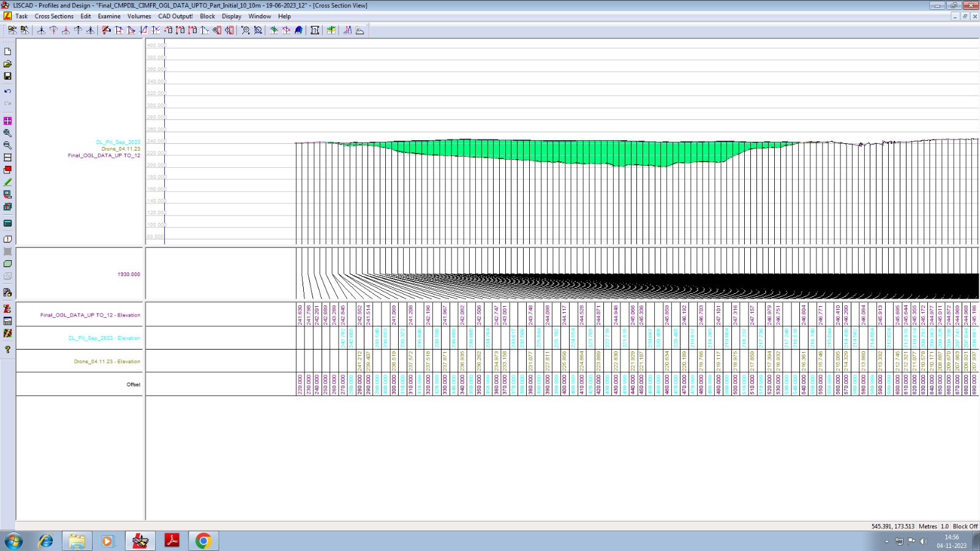
Task: Save project using the floppy disk icon
Action: tap(7, 76)
